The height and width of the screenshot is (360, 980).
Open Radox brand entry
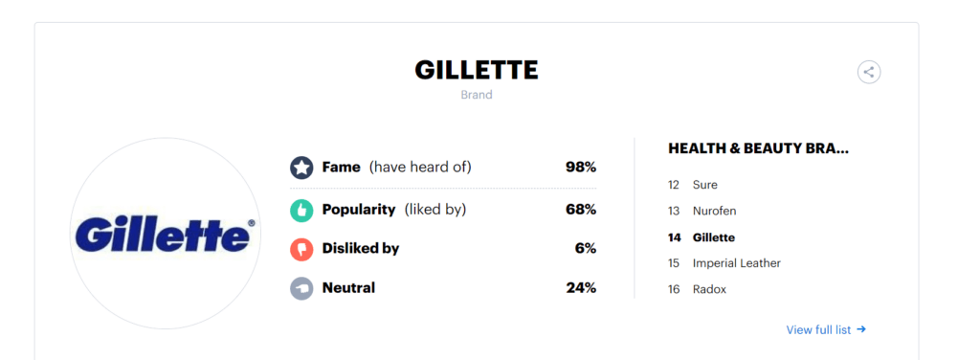[709, 289]
